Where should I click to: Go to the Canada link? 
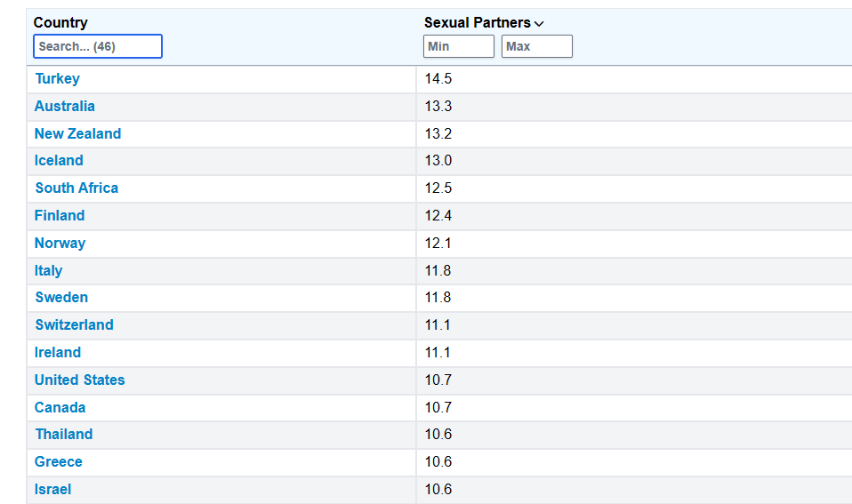(x=60, y=408)
